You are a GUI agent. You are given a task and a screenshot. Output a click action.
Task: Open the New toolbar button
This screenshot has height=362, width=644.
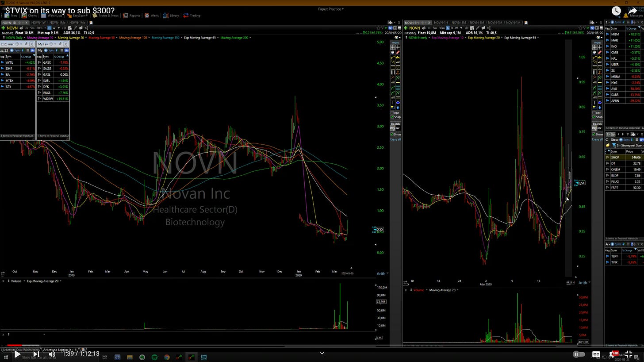pos(11,15)
